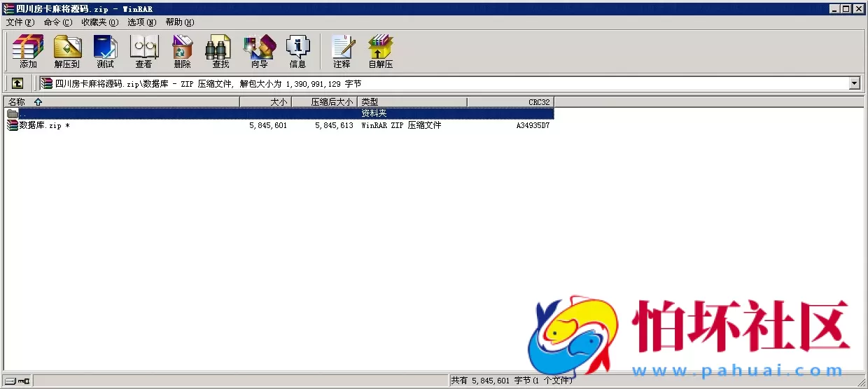Viewport: 868px width, 389px height.
Task: Click the 资料夹 type cell
Action: pos(374,113)
